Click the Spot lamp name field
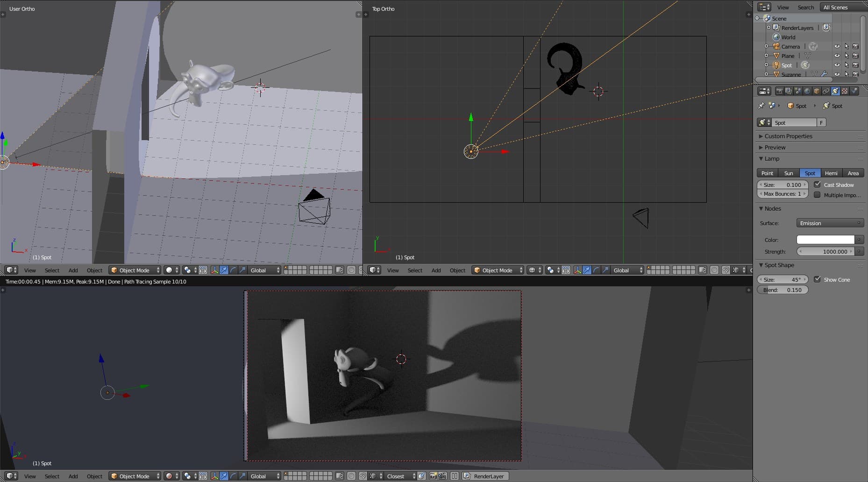This screenshot has height=482, width=868. [x=794, y=122]
